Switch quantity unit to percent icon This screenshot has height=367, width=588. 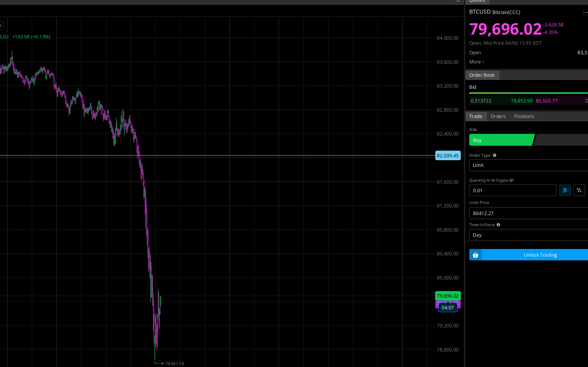[579, 190]
